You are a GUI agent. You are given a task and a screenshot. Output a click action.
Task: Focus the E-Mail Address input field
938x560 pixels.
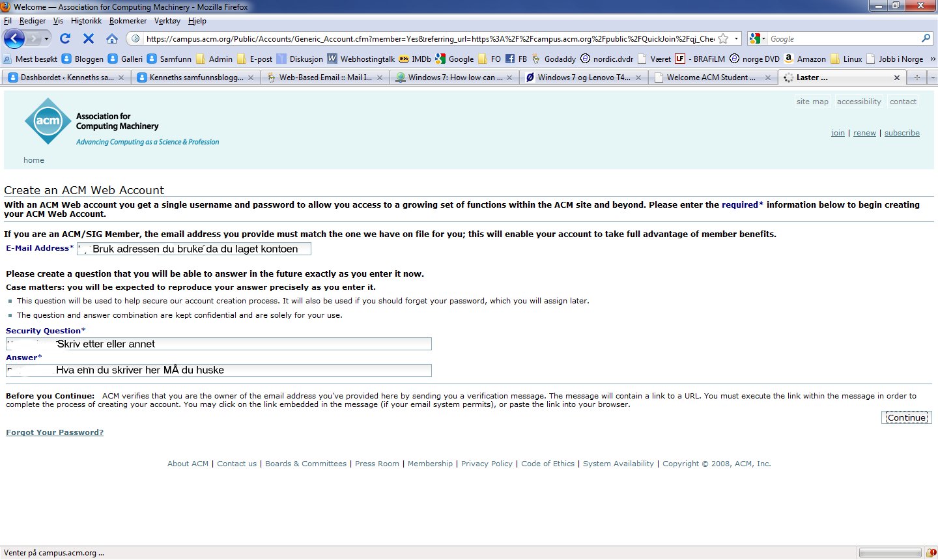point(194,249)
